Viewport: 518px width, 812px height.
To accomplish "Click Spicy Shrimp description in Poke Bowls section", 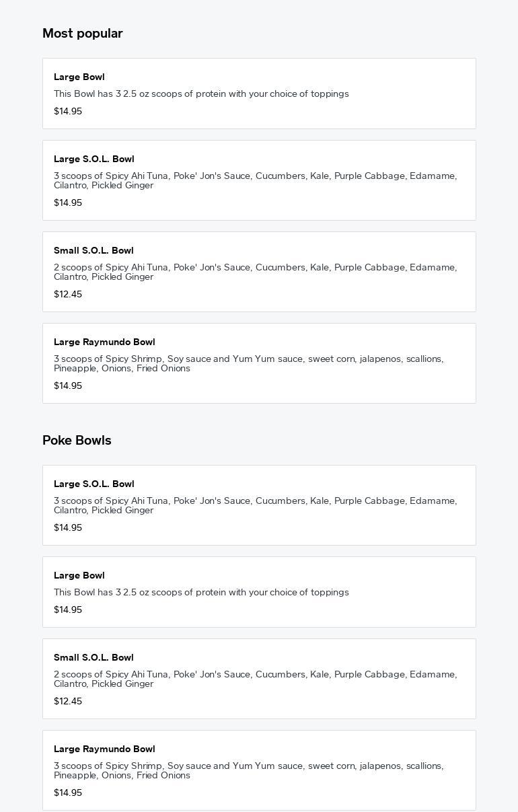I will pos(248,770).
